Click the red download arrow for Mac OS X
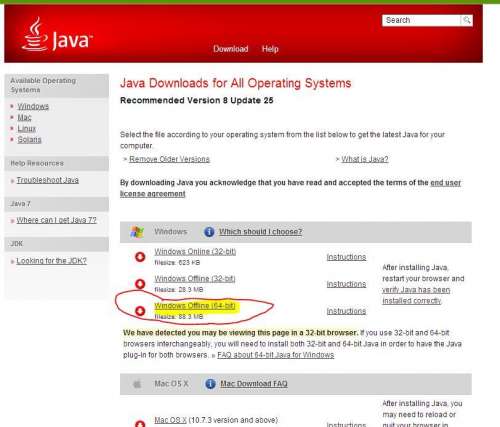Screen dimensions: 500x427 coord(140,424)
